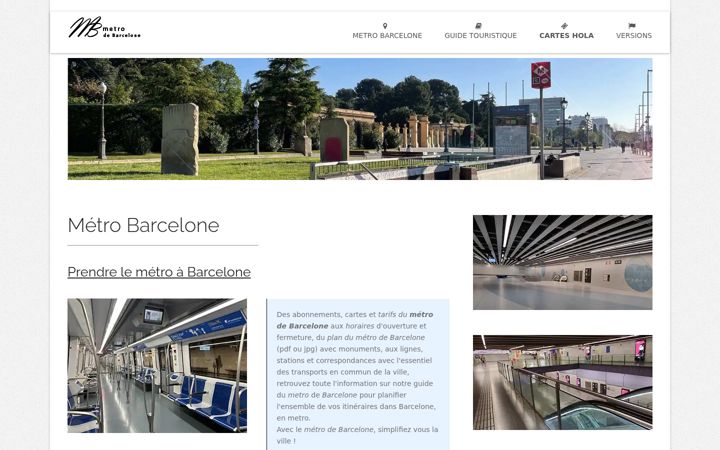Click the Métro Barcelone page heading

pos(143,225)
